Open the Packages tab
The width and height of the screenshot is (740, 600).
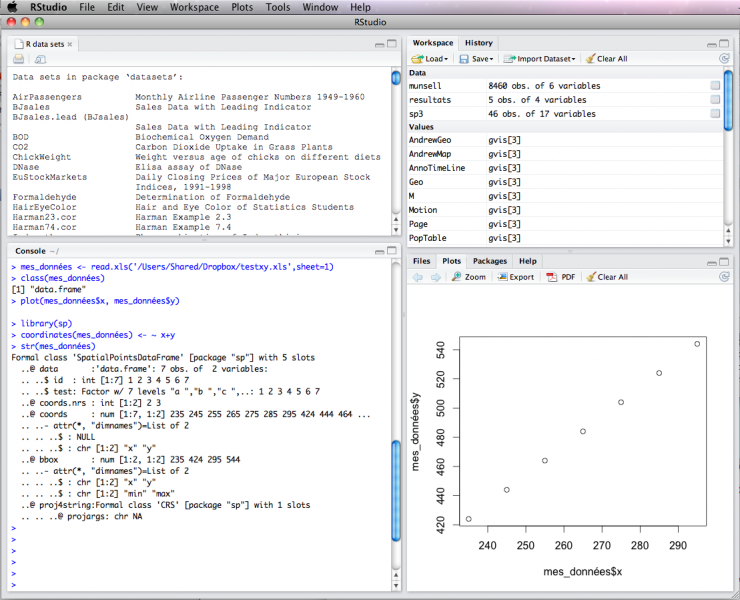[490, 261]
